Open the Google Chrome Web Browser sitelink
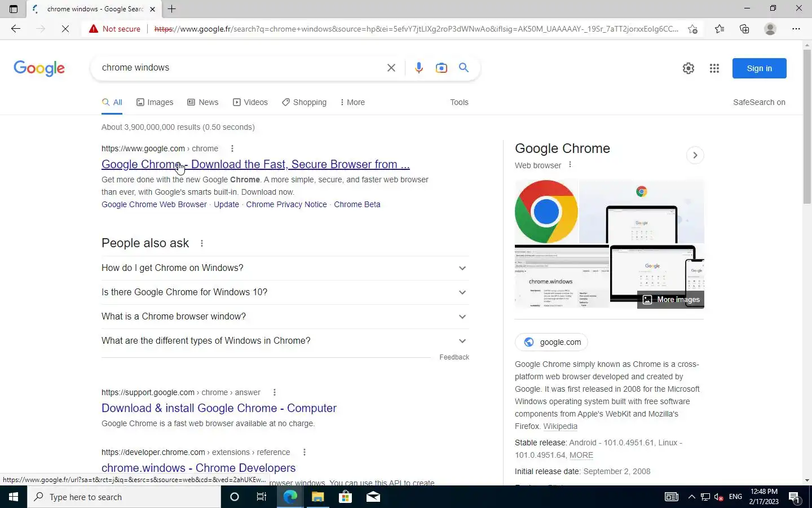Image resolution: width=812 pixels, height=508 pixels. [154, 204]
